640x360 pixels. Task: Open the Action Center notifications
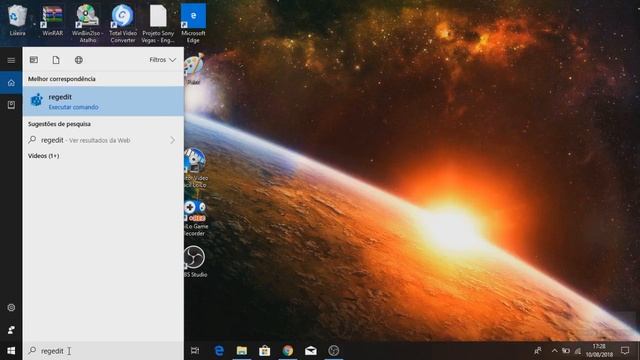625,351
